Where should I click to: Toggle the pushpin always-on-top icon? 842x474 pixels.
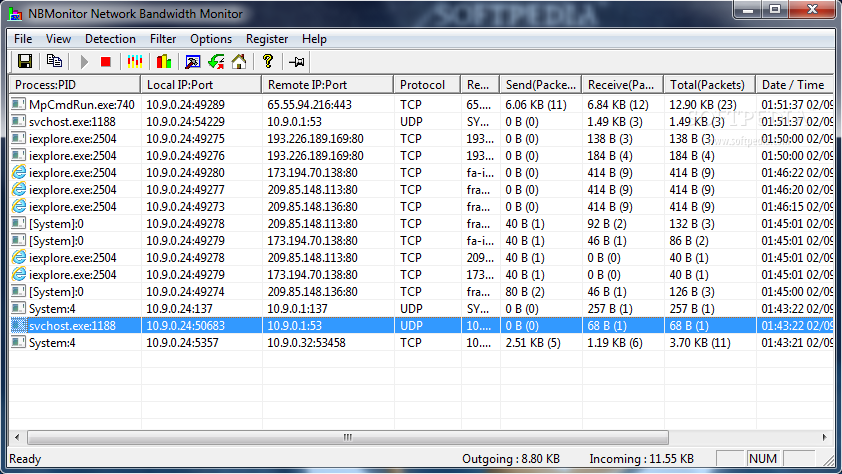(296, 62)
